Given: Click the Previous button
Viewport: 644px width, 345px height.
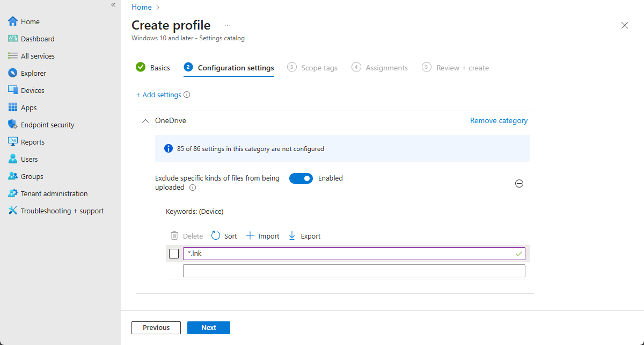Looking at the screenshot, I should [156, 328].
